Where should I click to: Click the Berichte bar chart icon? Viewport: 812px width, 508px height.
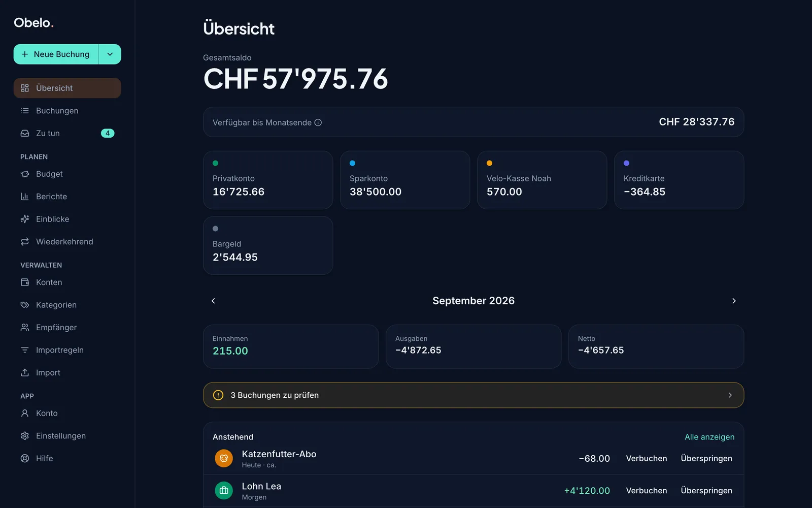tap(24, 197)
